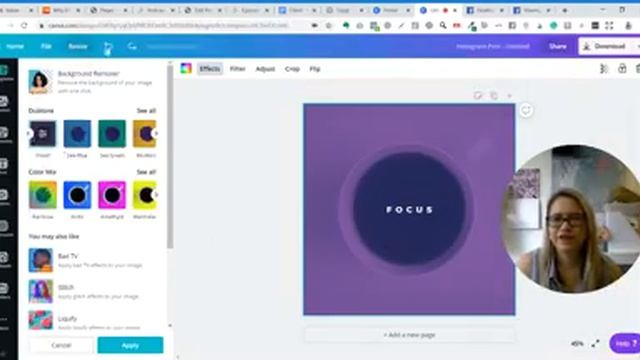Switch to the first Facebook browser tab
640x360 pixels.
click(x=485, y=10)
